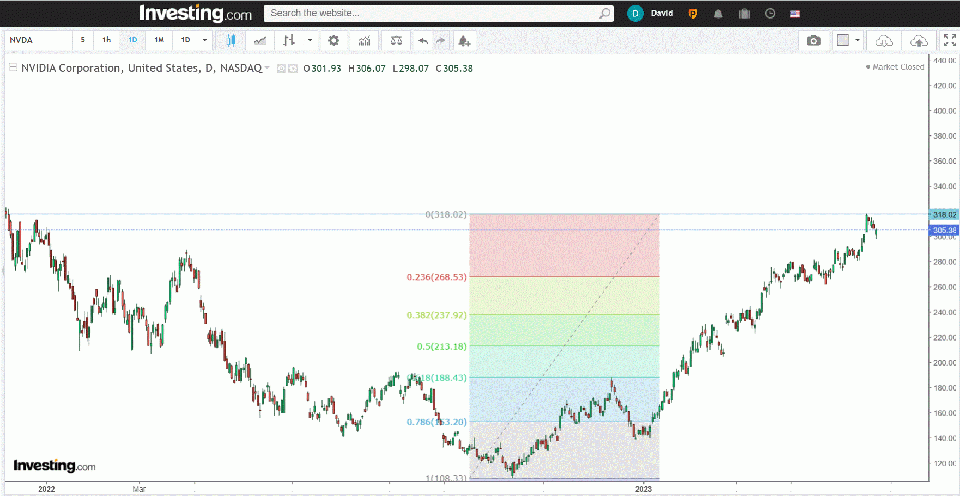Take a chart snapshot with the camera icon
Image resolution: width=960 pixels, height=496 pixels.
[814, 41]
